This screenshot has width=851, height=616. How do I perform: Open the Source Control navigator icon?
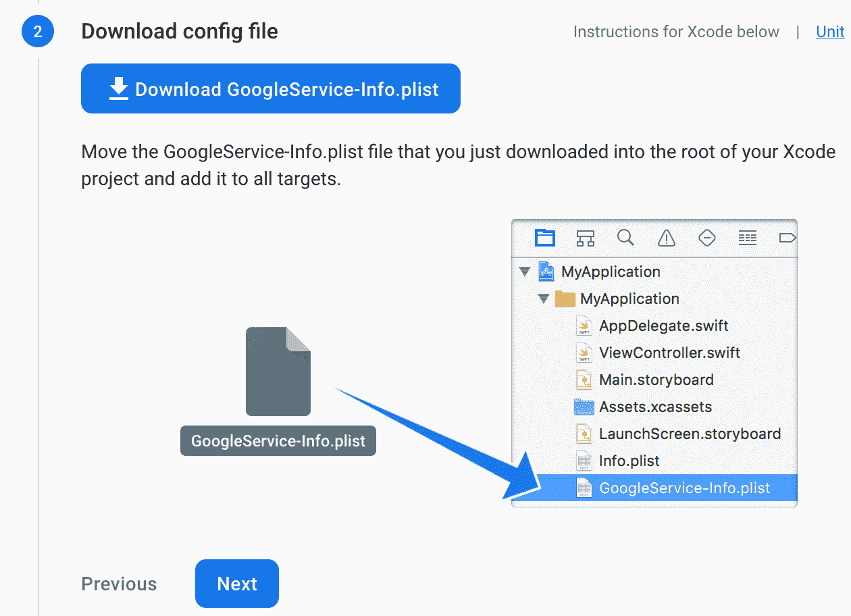[x=585, y=238]
